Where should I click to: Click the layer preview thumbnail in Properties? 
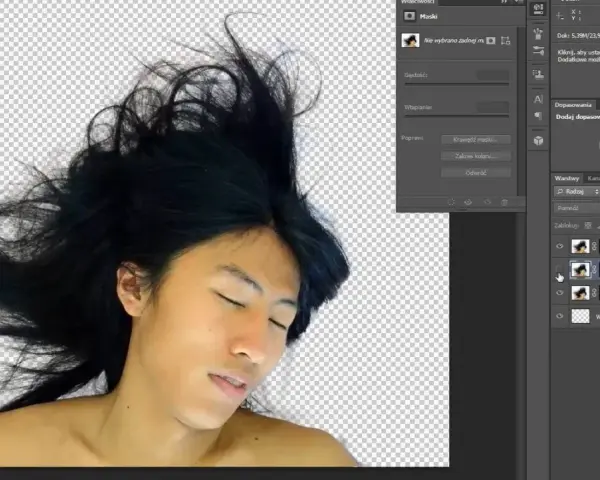pos(410,40)
